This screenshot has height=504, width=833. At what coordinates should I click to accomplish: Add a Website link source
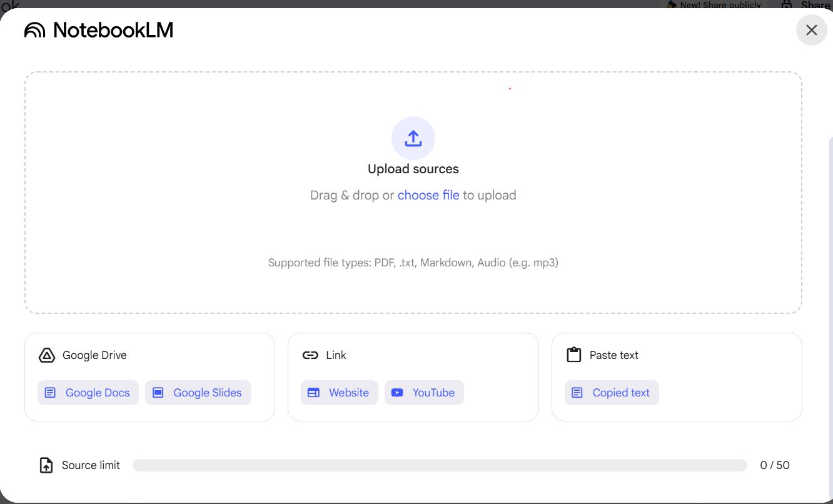pos(340,393)
